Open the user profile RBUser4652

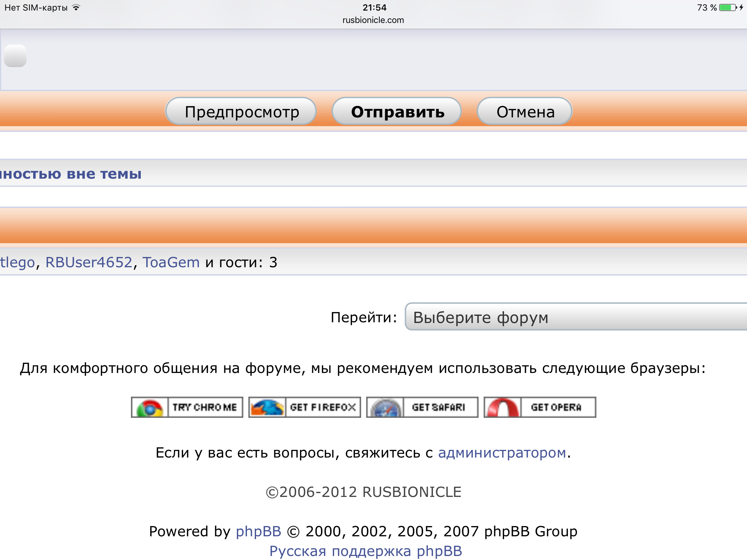tap(89, 262)
